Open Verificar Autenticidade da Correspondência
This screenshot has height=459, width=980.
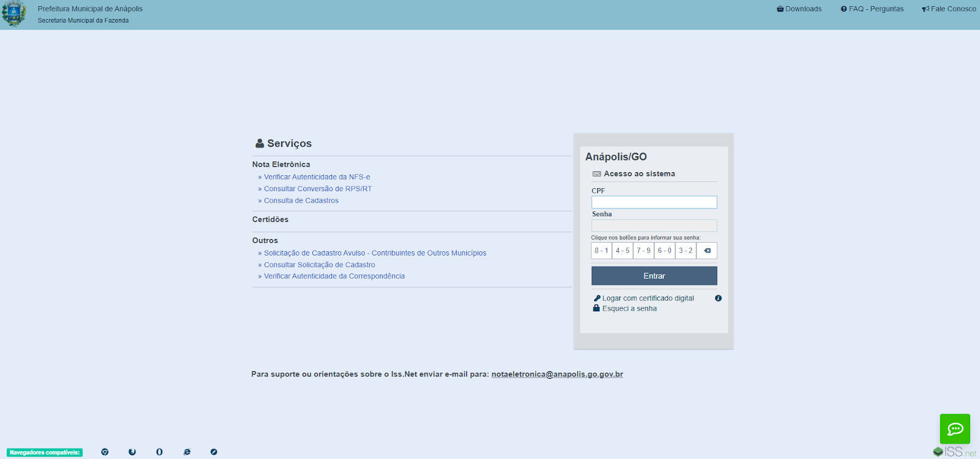(334, 276)
